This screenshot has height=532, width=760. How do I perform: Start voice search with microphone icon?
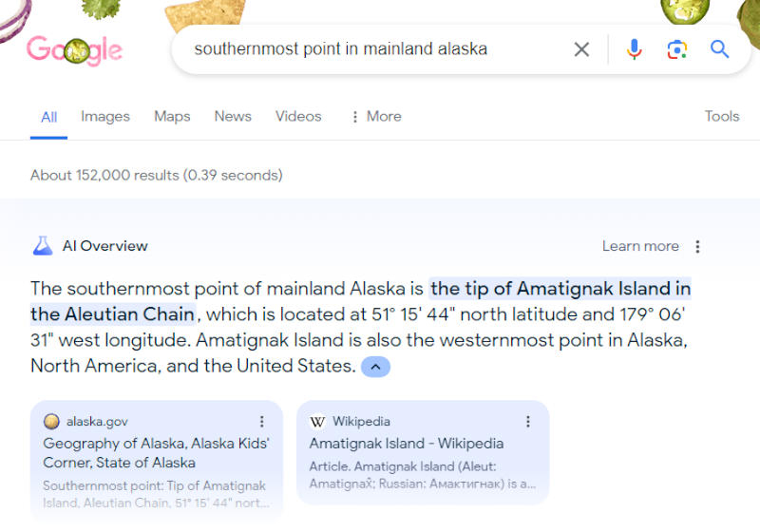(x=634, y=49)
